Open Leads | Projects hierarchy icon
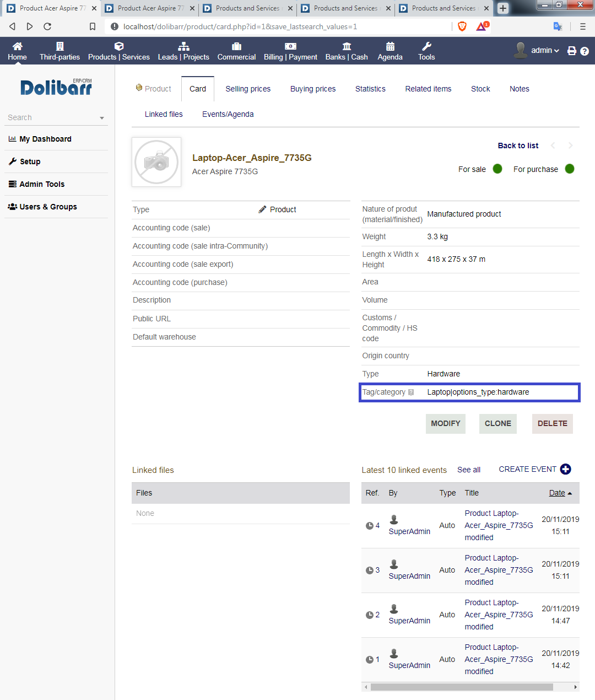This screenshot has width=595, height=700. tap(183, 46)
